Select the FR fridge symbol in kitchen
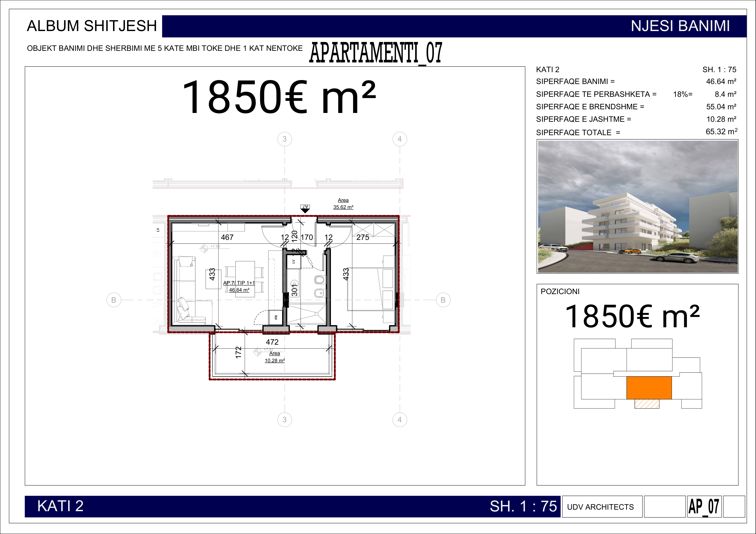The image size is (756, 534). (x=275, y=317)
